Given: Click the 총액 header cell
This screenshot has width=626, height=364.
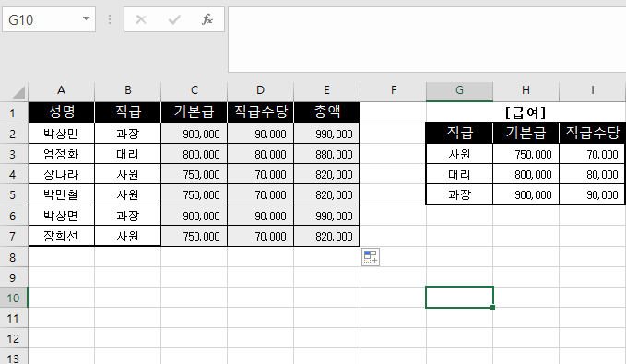Looking at the screenshot, I should pyautogui.click(x=326, y=112).
